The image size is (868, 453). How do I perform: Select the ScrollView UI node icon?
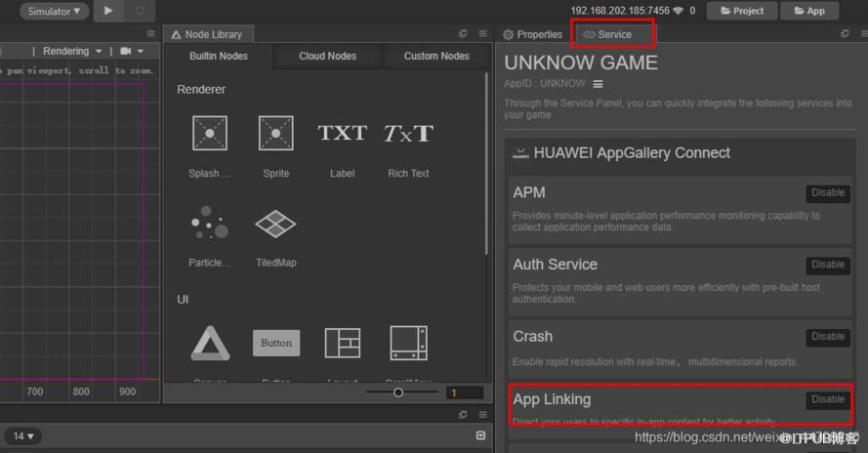click(x=408, y=343)
